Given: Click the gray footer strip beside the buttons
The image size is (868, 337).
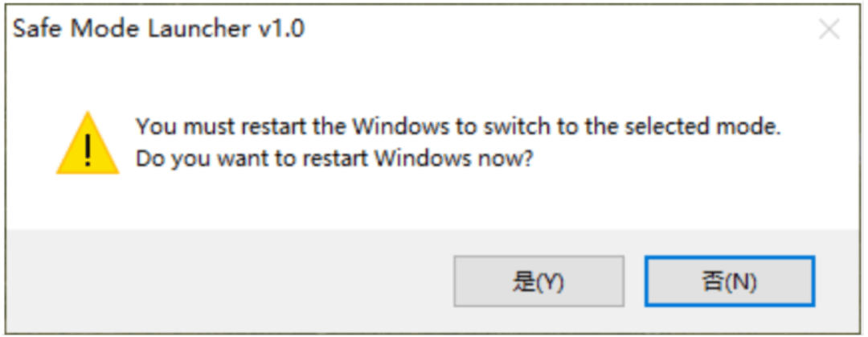Looking at the screenshot, I should (227, 281).
